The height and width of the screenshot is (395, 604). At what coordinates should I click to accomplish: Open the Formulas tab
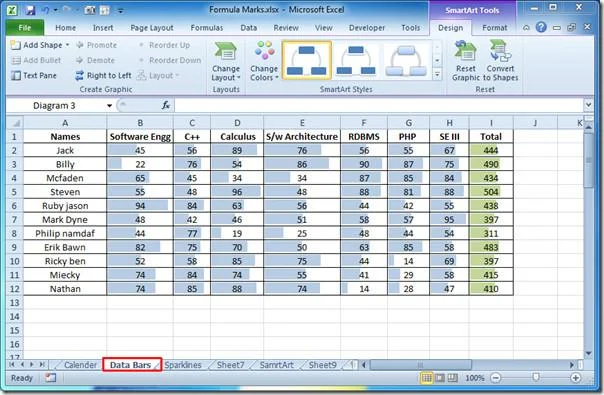pos(206,28)
